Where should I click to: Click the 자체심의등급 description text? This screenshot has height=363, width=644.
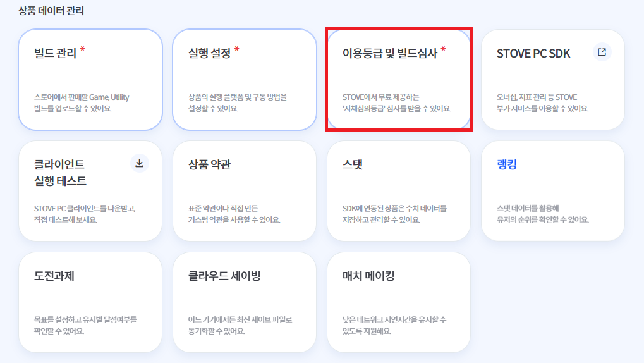point(396,103)
